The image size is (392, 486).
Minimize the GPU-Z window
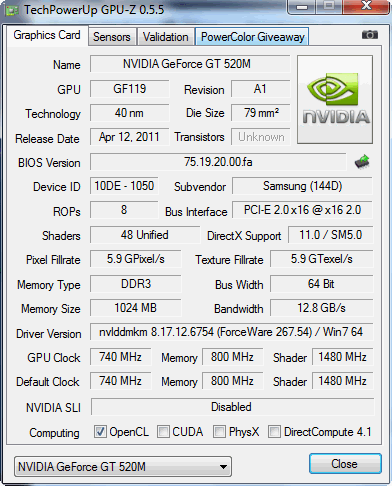302,7
